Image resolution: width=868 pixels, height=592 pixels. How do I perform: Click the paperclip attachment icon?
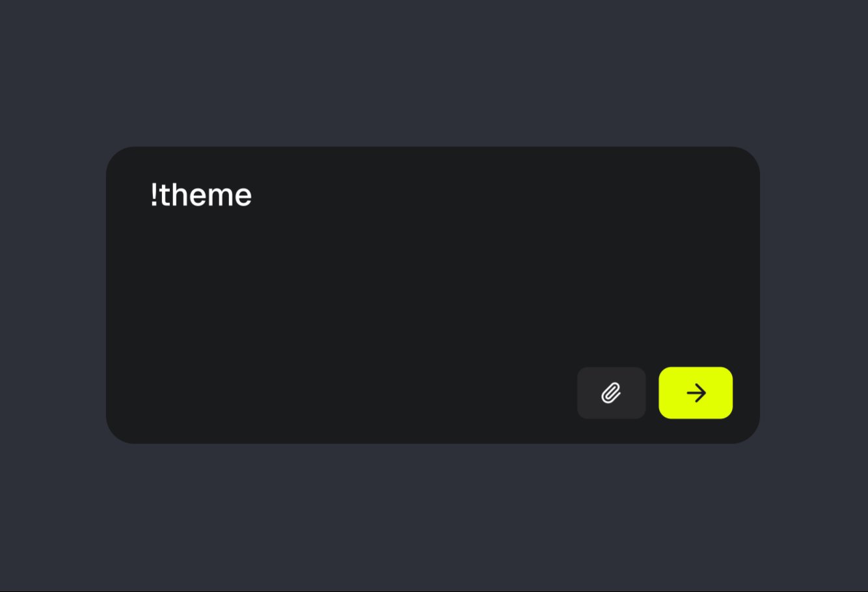click(611, 393)
